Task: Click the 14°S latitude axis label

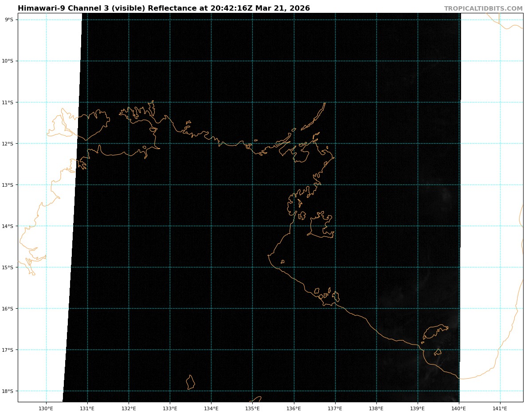Action: click(x=9, y=226)
